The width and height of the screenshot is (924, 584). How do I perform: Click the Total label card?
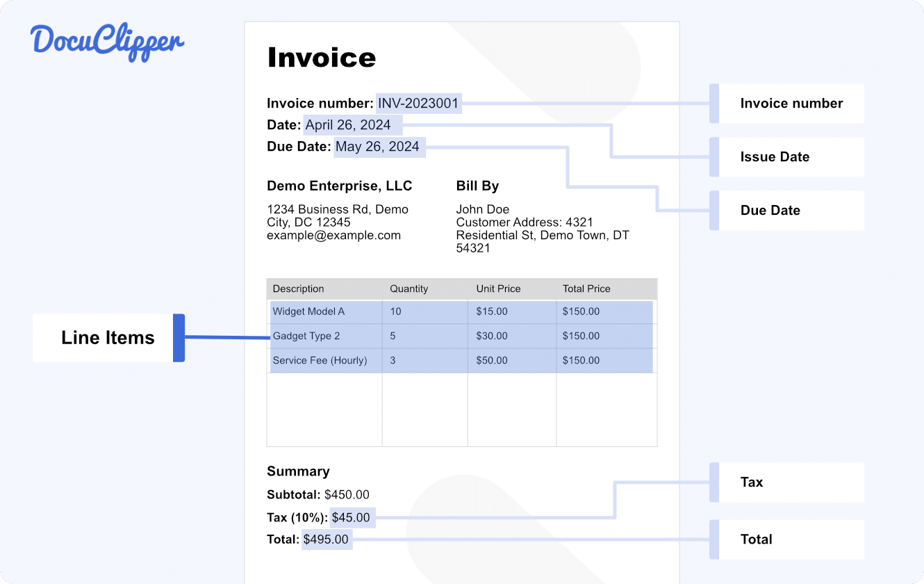[x=789, y=540]
